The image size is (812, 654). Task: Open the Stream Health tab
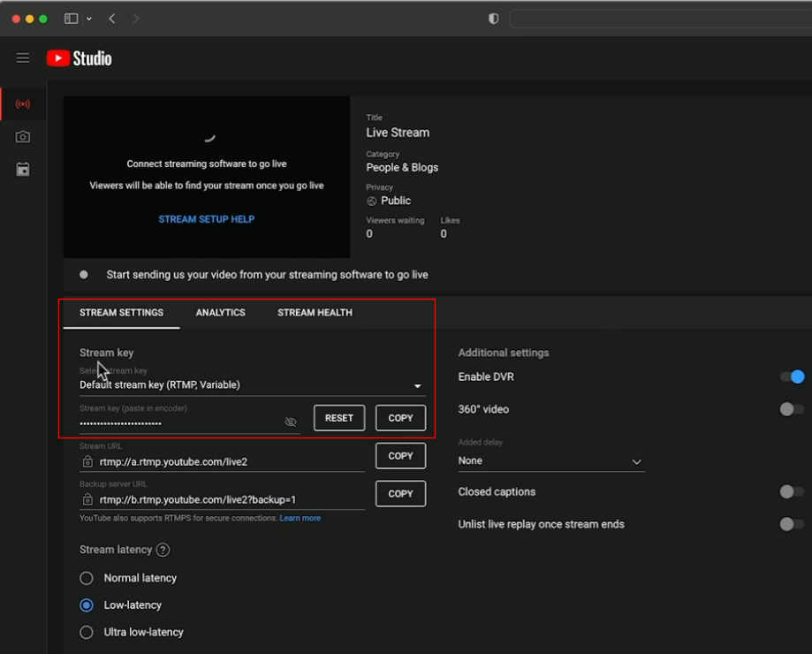[315, 313]
